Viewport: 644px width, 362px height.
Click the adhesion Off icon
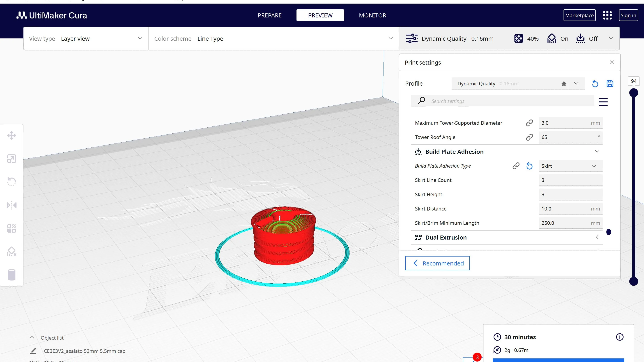(x=580, y=38)
